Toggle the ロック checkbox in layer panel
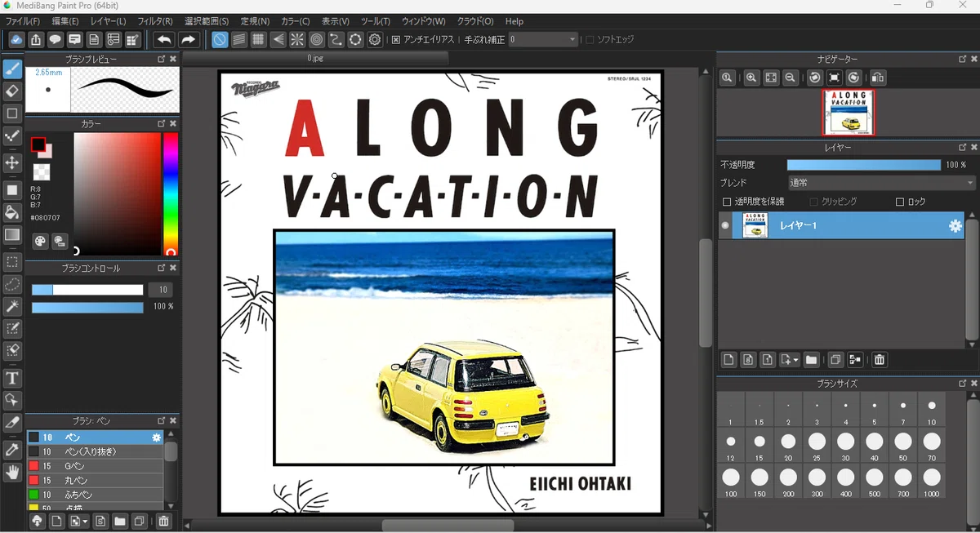Image resolution: width=980 pixels, height=533 pixels. pyautogui.click(x=900, y=202)
